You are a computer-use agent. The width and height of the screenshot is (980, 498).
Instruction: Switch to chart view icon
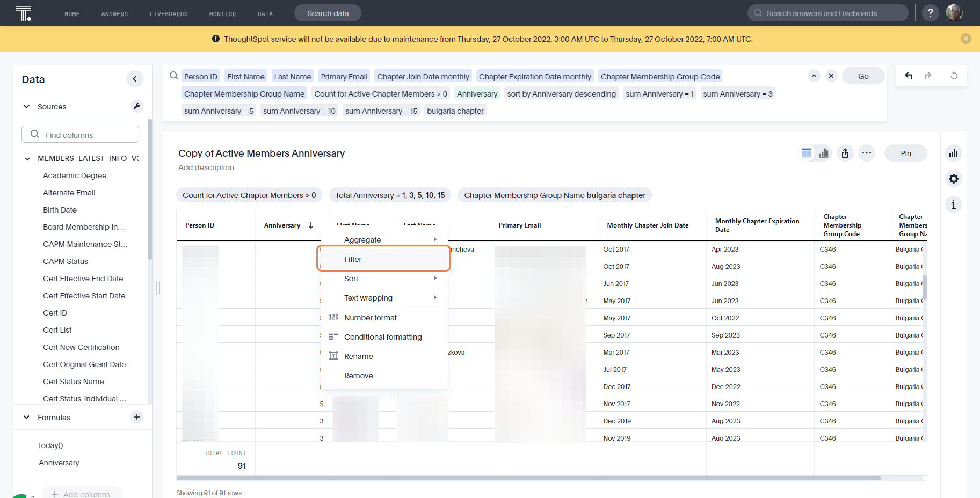tap(824, 153)
